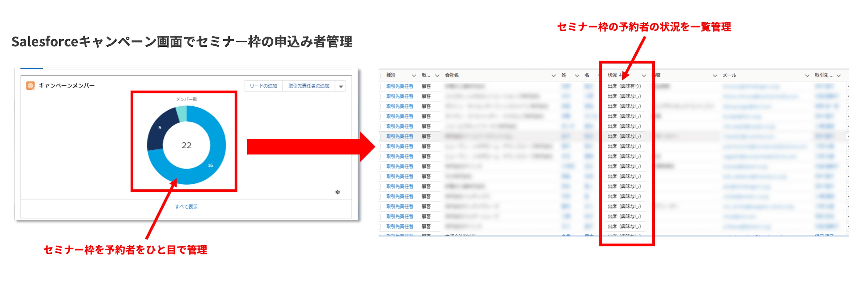Image resolution: width=868 pixels, height=296 pixels.
Task: Check the second row's selection checkbox
Action: (x=380, y=96)
